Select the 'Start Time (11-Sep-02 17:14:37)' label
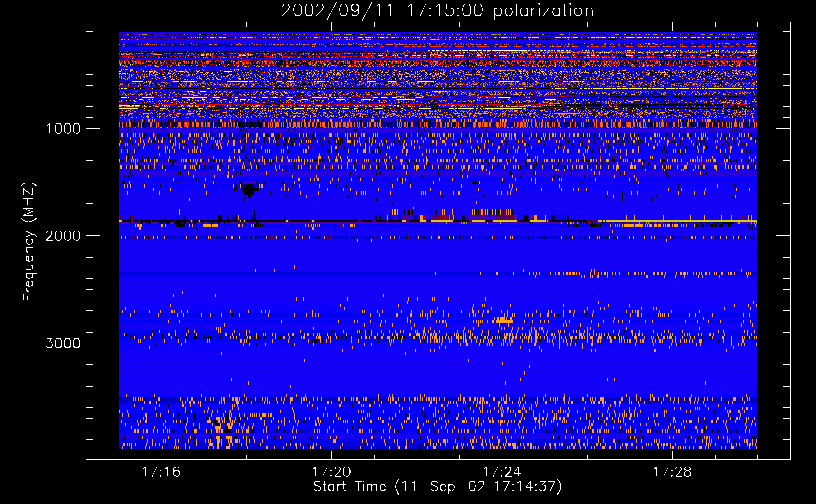The width and height of the screenshot is (816, 504). click(437, 487)
